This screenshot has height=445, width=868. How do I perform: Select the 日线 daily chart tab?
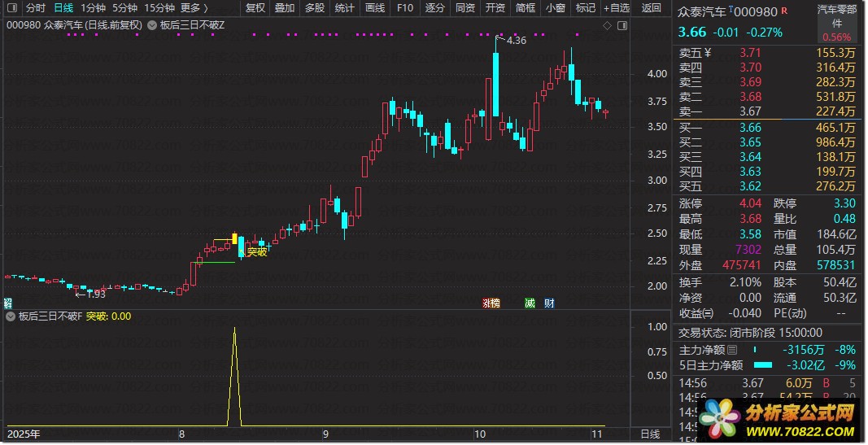(x=63, y=8)
